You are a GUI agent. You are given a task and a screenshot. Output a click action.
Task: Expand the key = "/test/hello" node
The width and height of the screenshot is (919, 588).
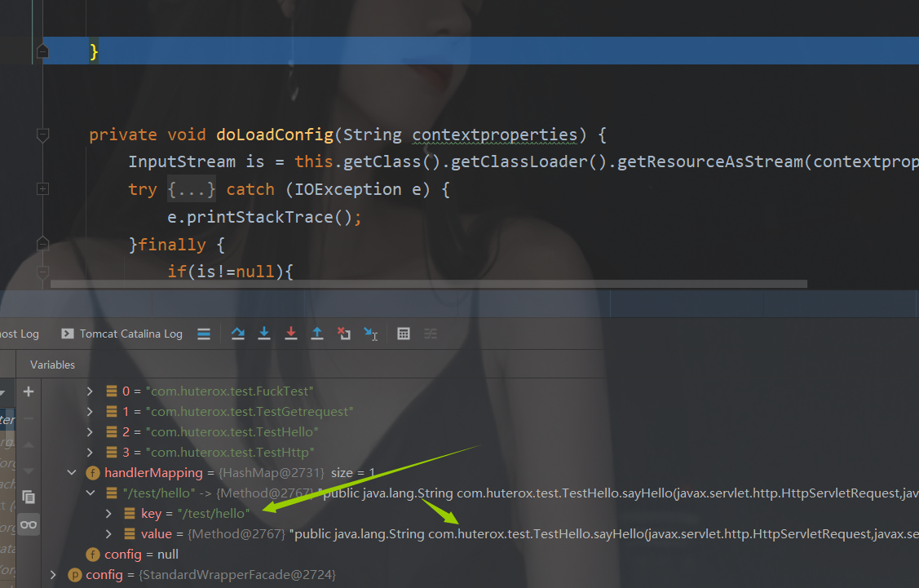point(108,514)
